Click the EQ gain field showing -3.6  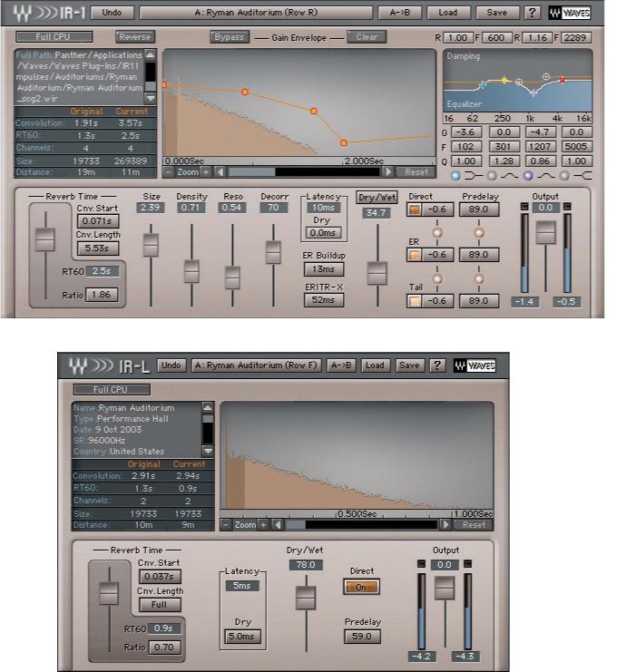[x=465, y=132]
